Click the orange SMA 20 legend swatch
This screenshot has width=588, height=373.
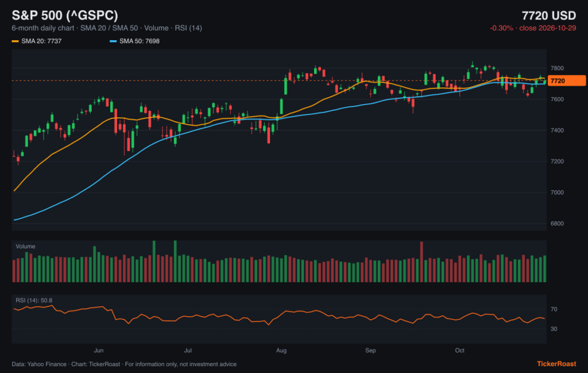coord(15,41)
